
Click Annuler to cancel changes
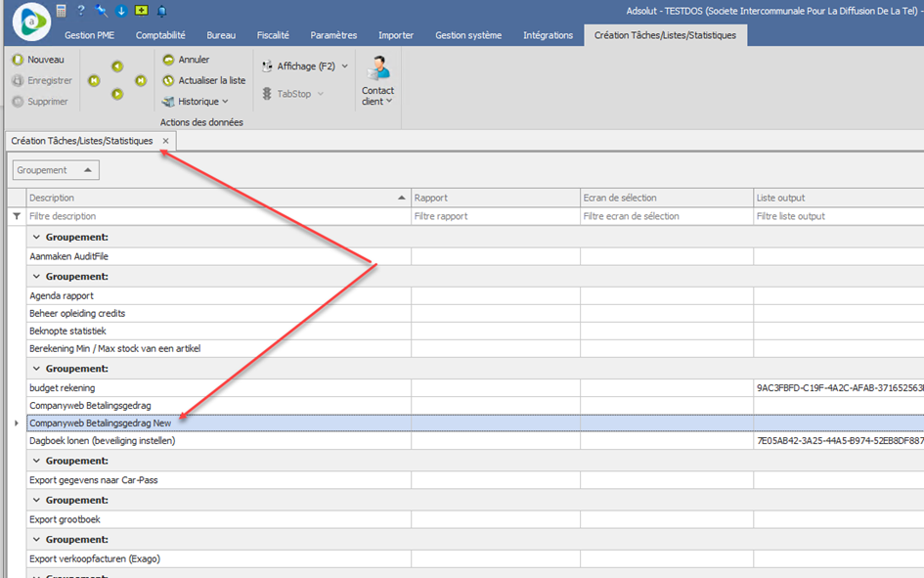[186, 60]
